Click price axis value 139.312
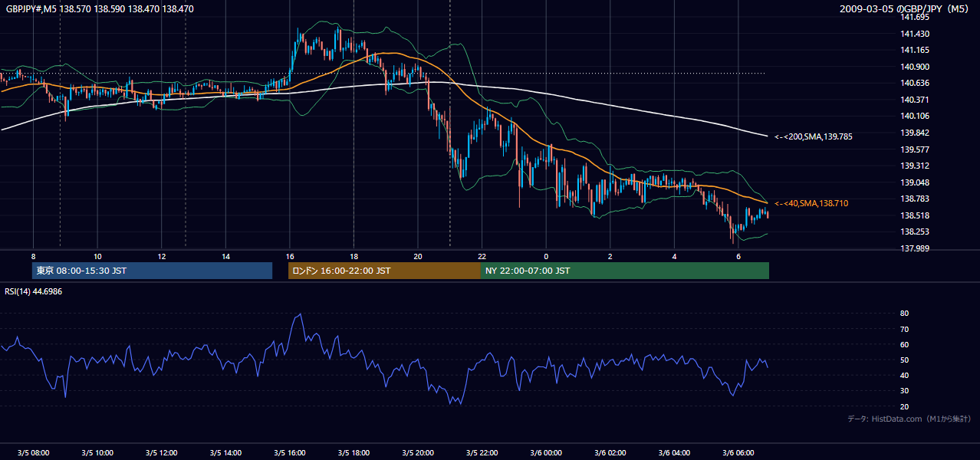Screen dimensions: 980x460 click(x=916, y=166)
